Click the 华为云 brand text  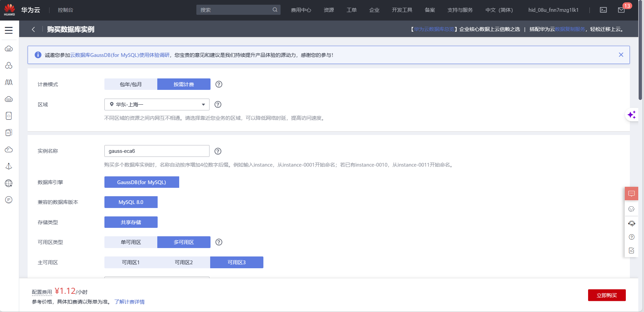[x=31, y=10]
